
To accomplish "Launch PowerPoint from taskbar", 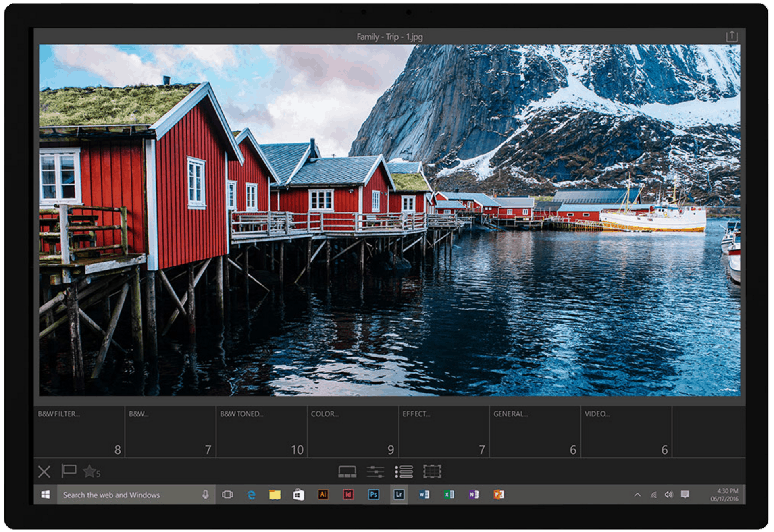I will click(x=499, y=495).
